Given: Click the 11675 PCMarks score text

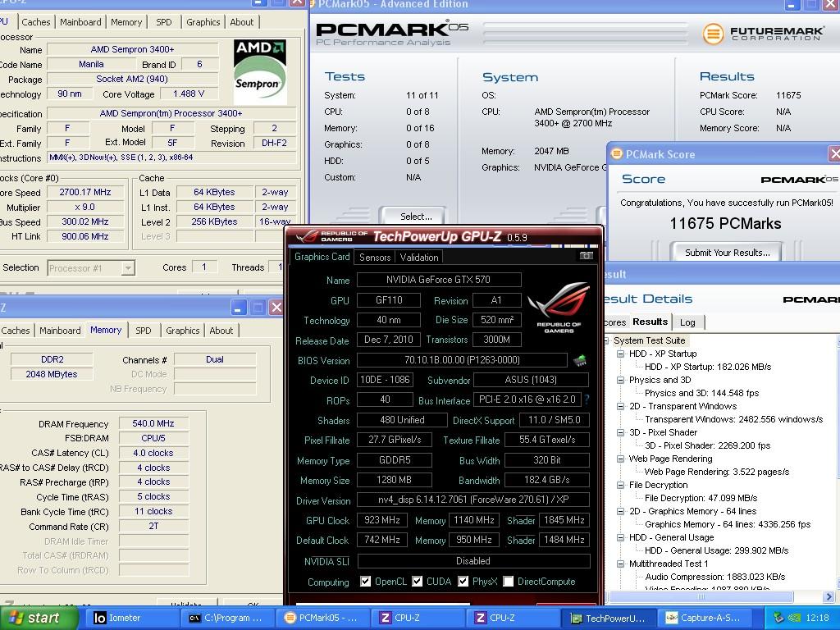Looking at the screenshot, I should point(725,223).
